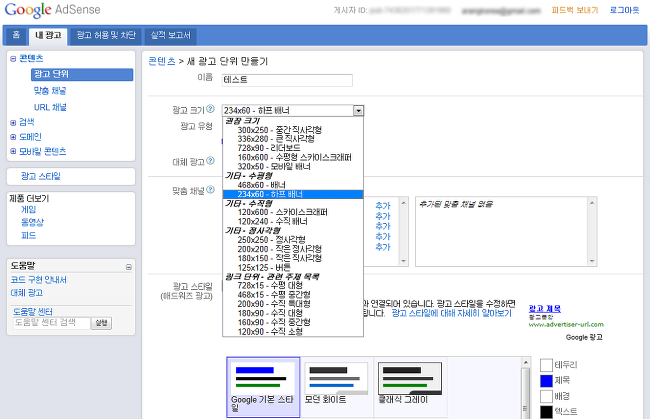The width and height of the screenshot is (650, 419).
Task: Open the black 텍스트 color swatch
Action: tap(546, 412)
